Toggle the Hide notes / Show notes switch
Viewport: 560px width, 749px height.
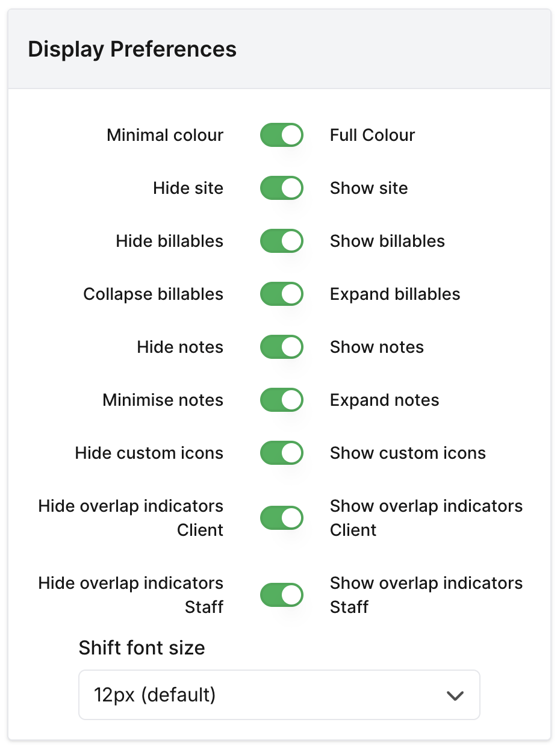click(x=281, y=347)
